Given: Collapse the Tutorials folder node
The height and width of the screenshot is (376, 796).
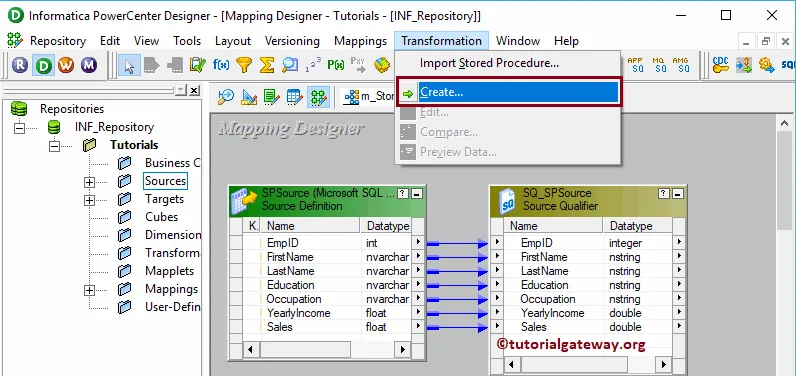Looking at the screenshot, I should 54,146.
